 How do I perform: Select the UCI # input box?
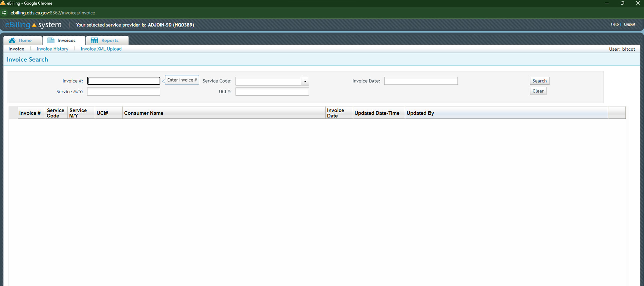point(272,91)
